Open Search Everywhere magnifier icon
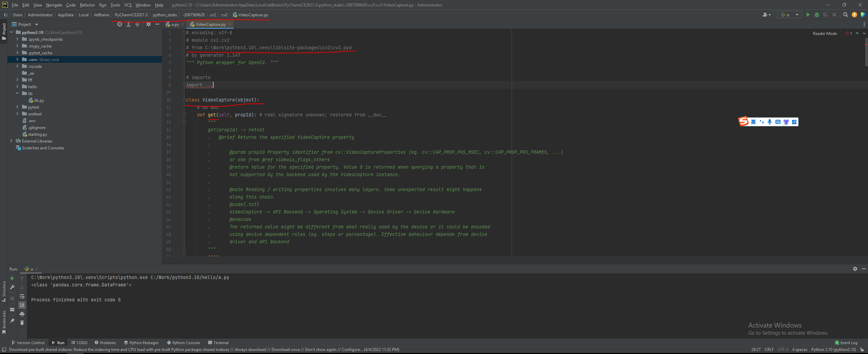 point(846,15)
